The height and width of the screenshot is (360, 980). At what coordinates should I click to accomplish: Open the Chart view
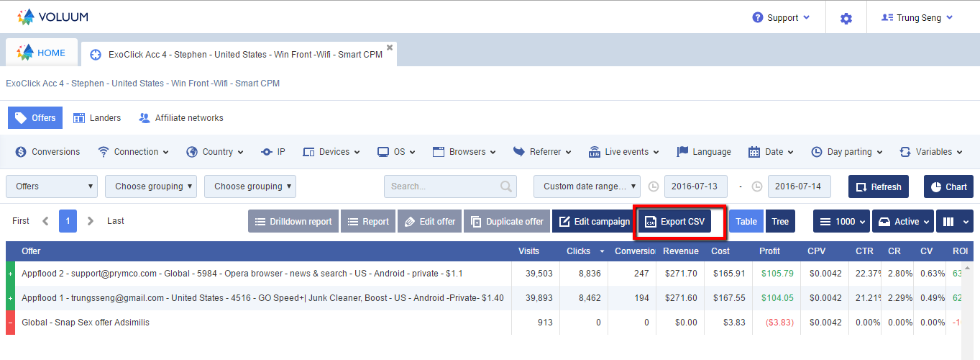coord(948,186)
